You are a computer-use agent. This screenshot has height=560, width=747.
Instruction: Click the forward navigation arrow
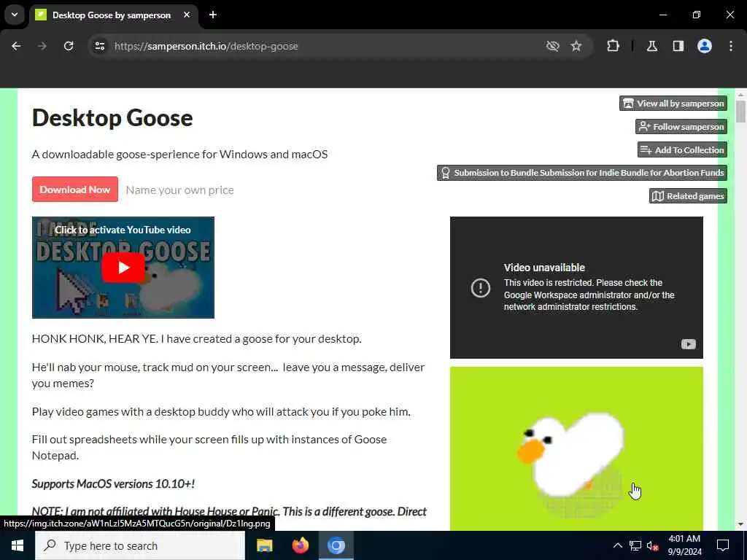42,46
